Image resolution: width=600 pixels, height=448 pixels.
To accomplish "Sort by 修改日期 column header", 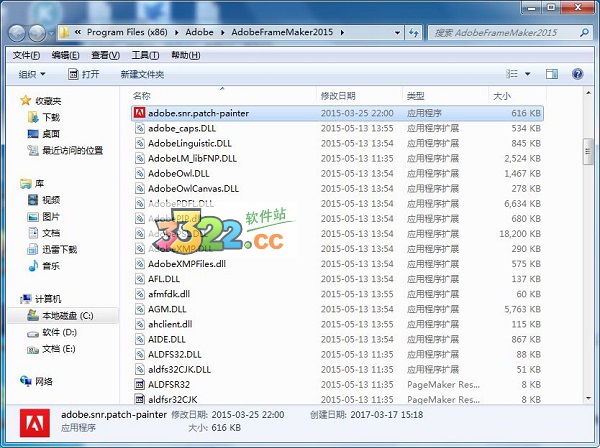I will point(338,96).
